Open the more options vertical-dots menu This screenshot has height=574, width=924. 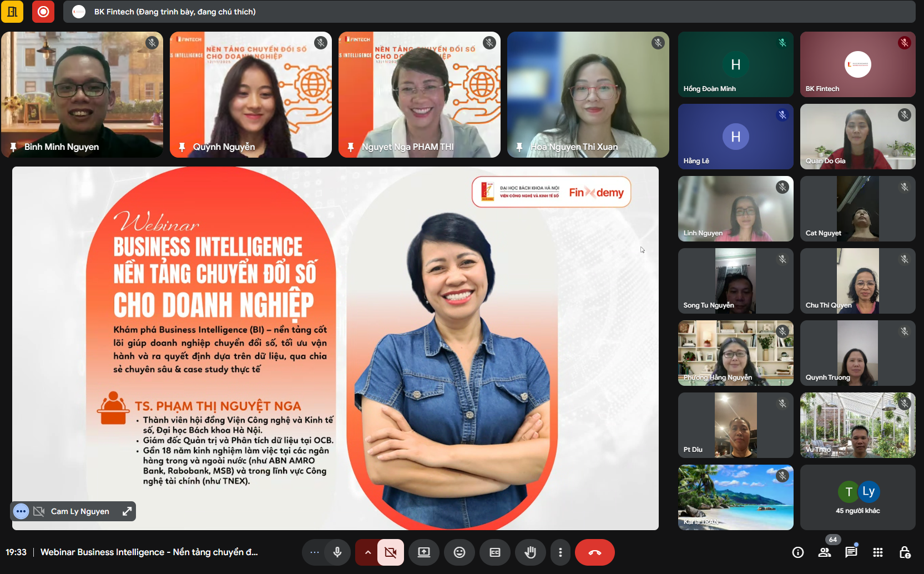[560, 552]
